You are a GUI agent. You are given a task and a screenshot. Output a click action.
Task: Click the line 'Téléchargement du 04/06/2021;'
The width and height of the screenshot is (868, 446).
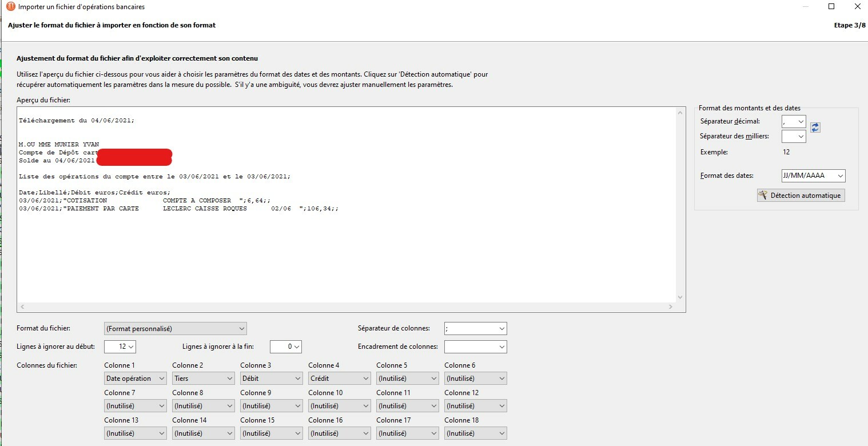(77, 121)
